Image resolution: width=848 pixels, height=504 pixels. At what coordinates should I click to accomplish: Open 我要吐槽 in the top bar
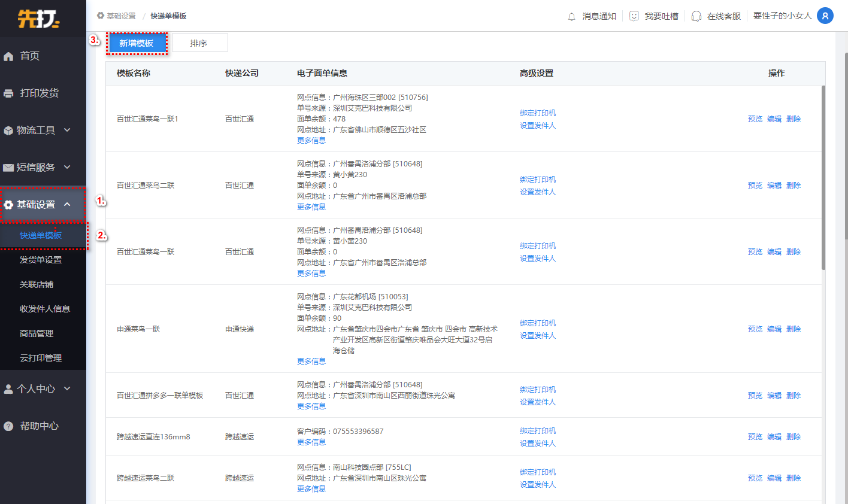coord(661,16)
